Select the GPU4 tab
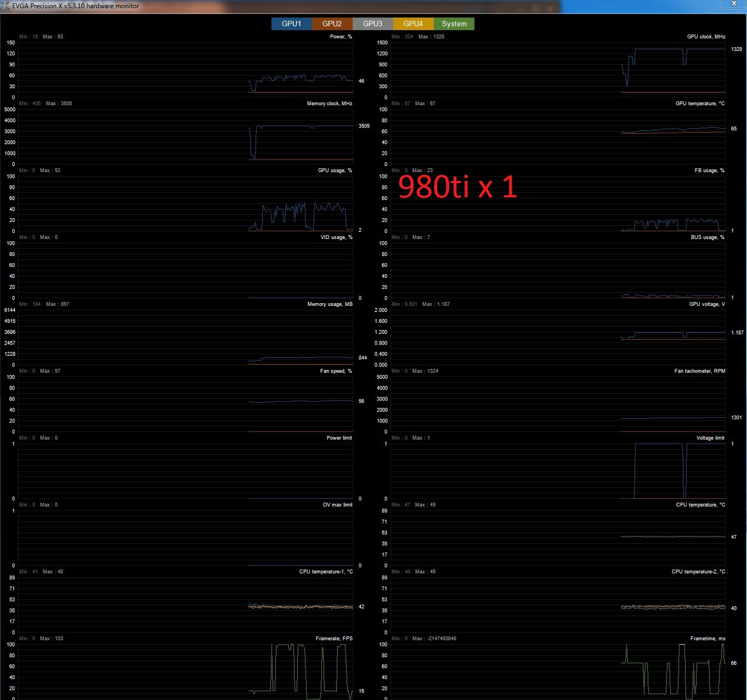Screen dimensions: 747x700 point(413,24)
